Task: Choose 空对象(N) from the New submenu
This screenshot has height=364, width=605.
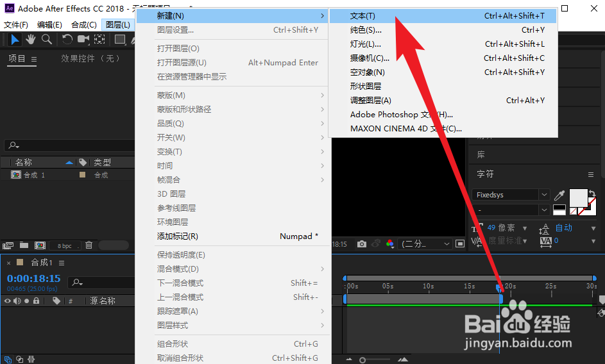Action: tap(443, 72)
